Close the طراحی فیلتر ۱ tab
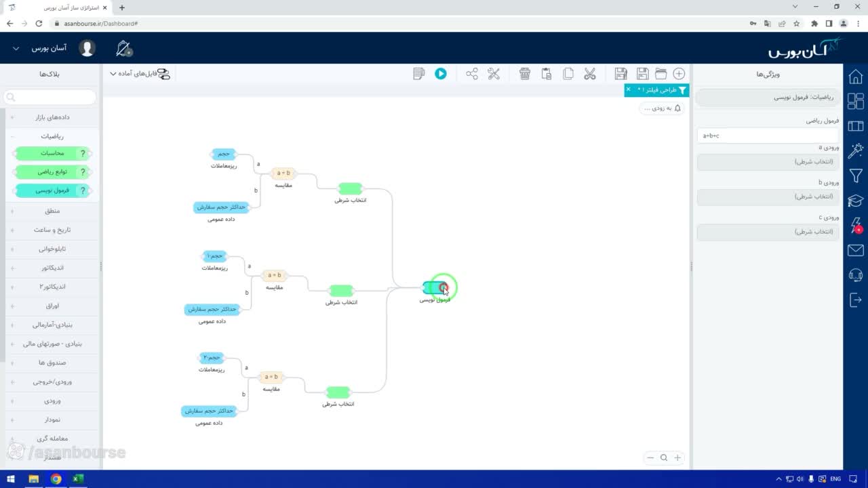868x488 pixels. 628,89
